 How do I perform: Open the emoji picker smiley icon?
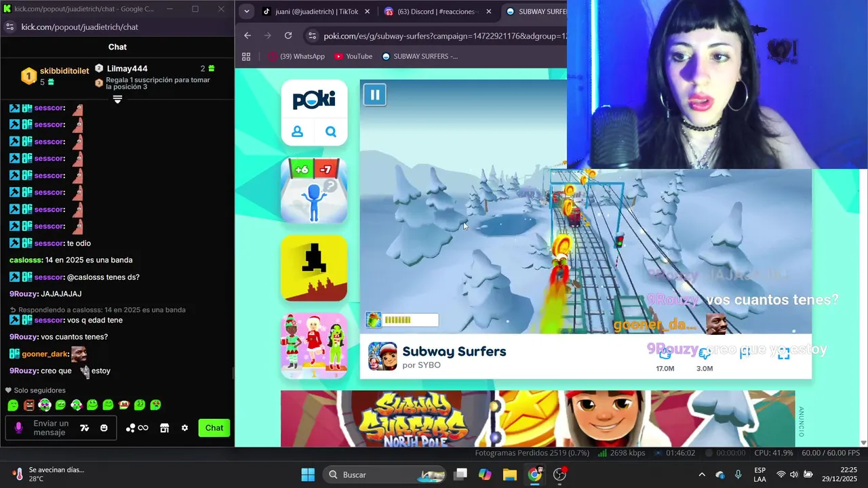[104, 428]
